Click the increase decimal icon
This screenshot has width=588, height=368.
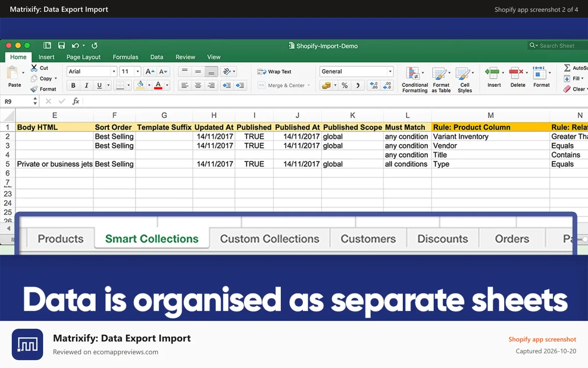tap(374, 85)
